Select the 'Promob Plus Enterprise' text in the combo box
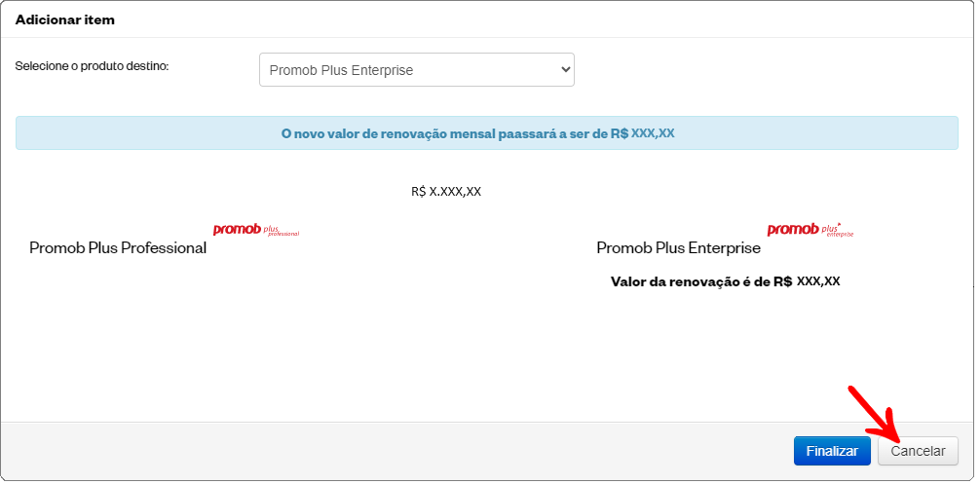The width and height of the screenshot is (980, 484). (x=341, y=70)
